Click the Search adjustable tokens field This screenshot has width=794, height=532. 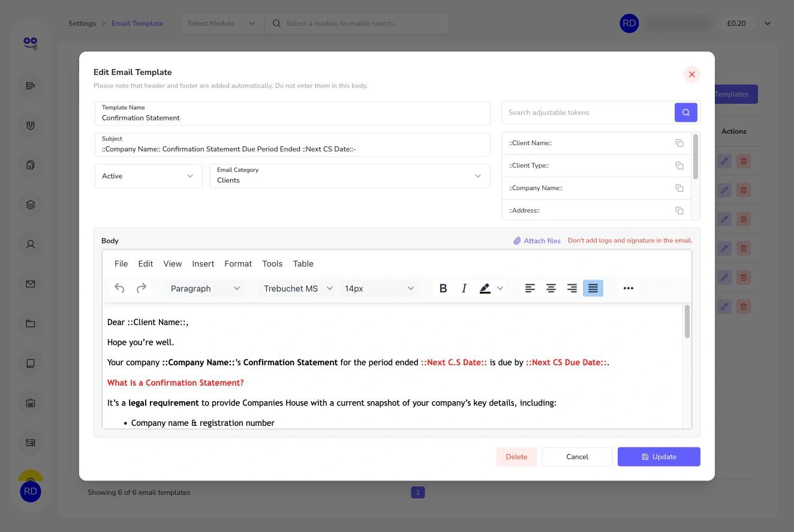[588, 112]
